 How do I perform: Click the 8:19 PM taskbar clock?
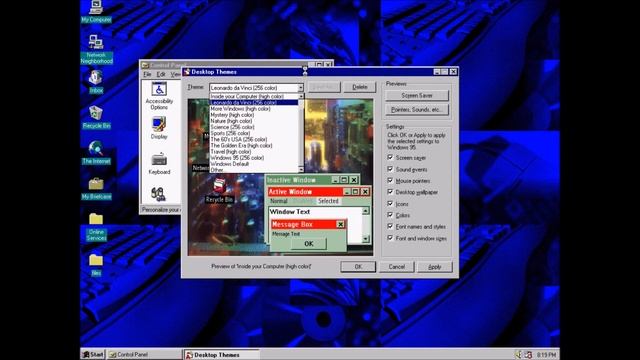point(546,354)
